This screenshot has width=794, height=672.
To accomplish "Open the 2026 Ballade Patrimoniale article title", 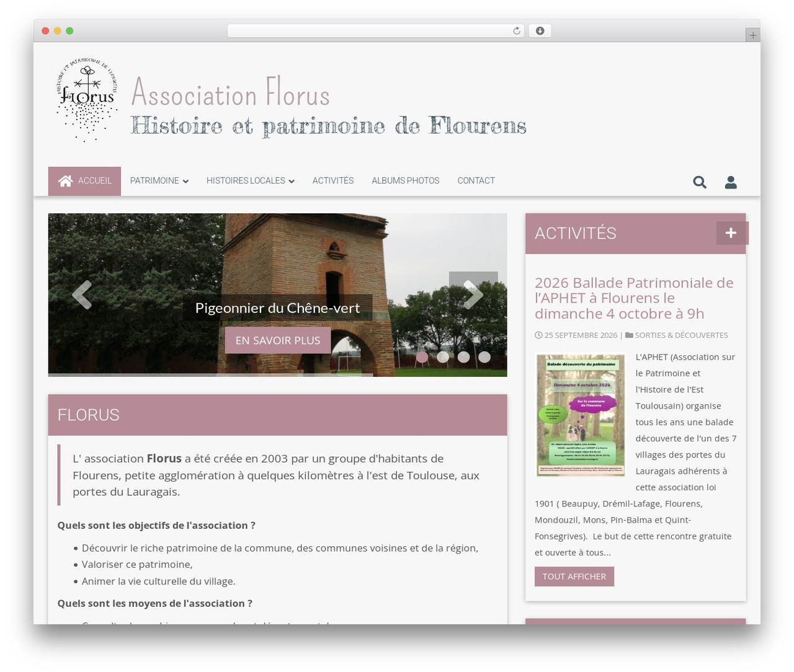I will 634,298.
